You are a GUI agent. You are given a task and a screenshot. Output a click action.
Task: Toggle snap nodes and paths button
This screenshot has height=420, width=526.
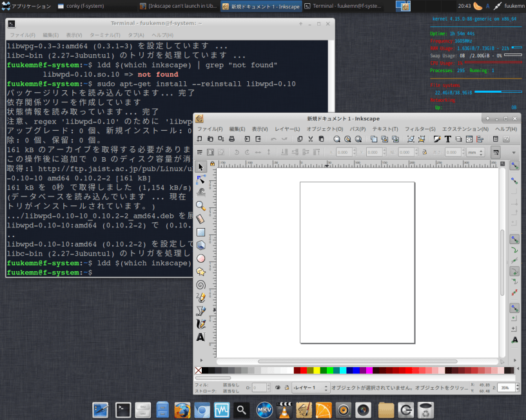tap(514, 239)
